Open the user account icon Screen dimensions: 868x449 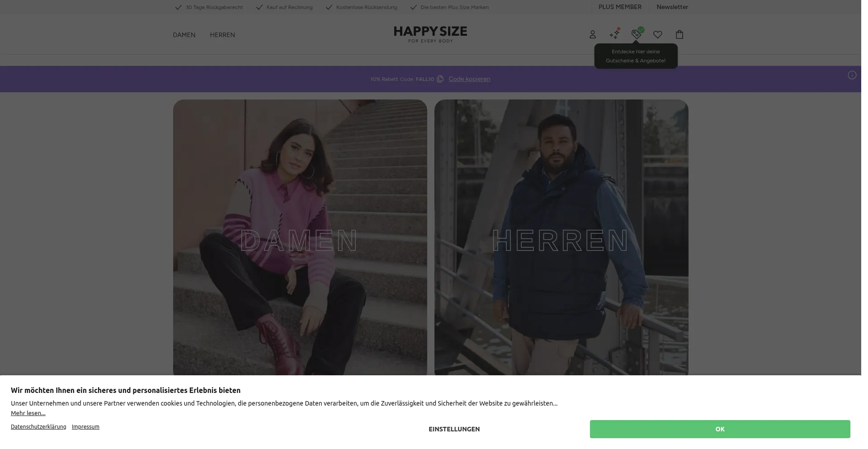point(592,34)
